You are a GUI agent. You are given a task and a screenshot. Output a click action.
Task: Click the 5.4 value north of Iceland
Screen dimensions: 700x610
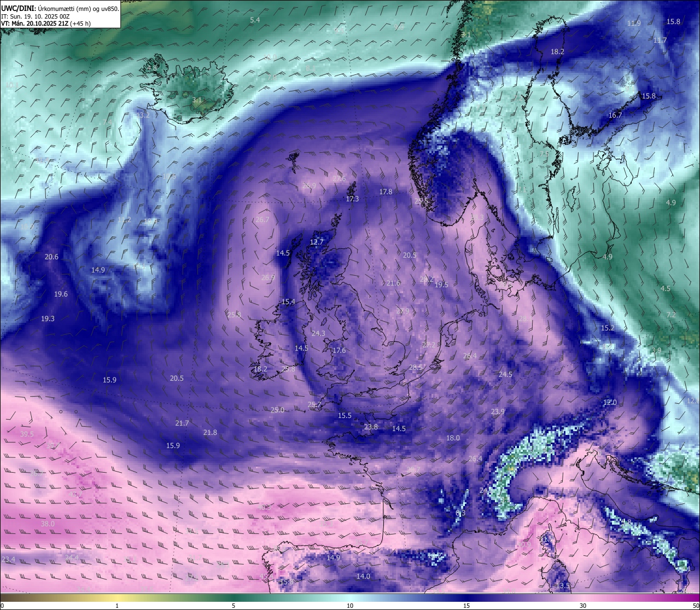pos(255,20)
